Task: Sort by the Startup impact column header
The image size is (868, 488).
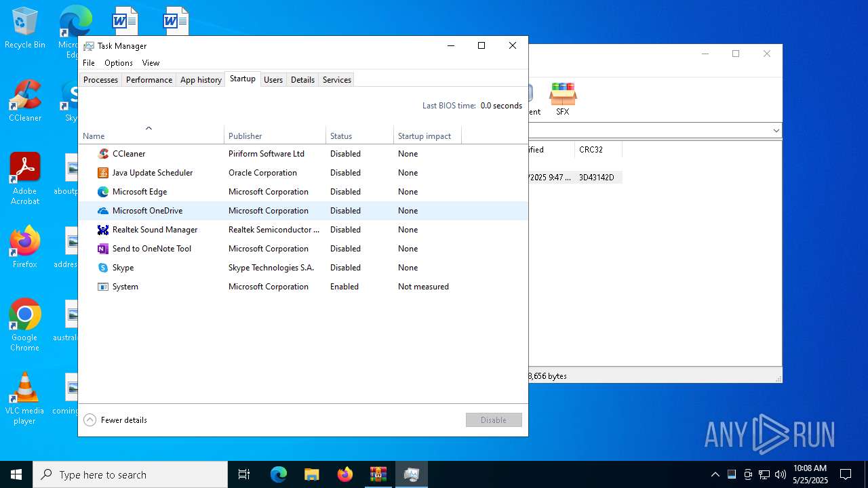Action: click(x=427, y=134)
